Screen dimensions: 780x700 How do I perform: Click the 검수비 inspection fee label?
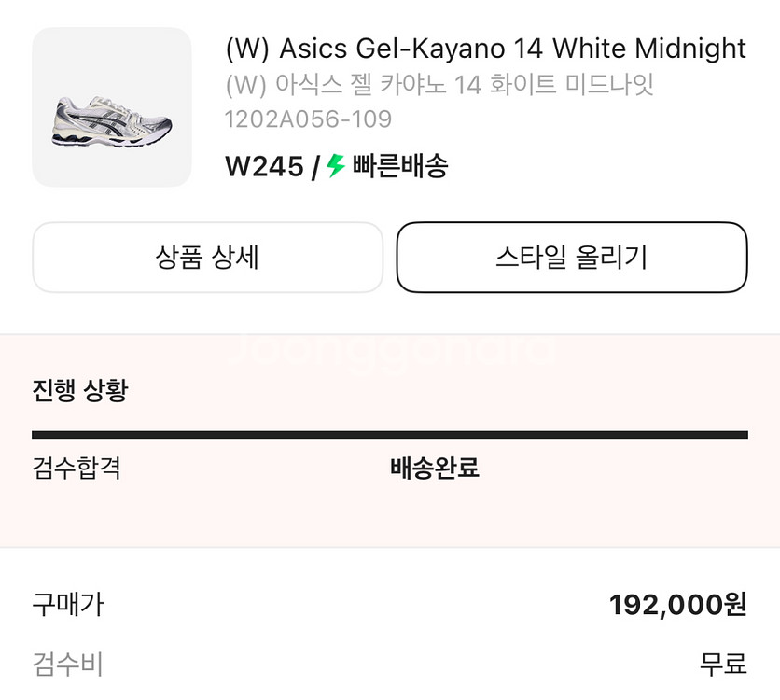coord(68,665)
